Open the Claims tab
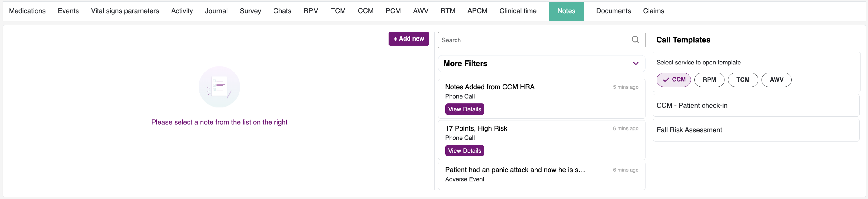 coord(653,11)
